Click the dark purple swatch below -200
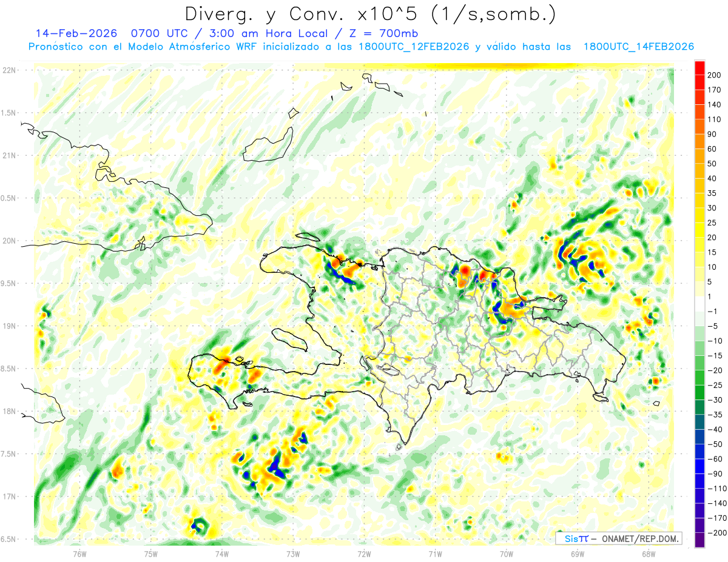This screenshot has width=728, height=562. [x=699, y=540]
